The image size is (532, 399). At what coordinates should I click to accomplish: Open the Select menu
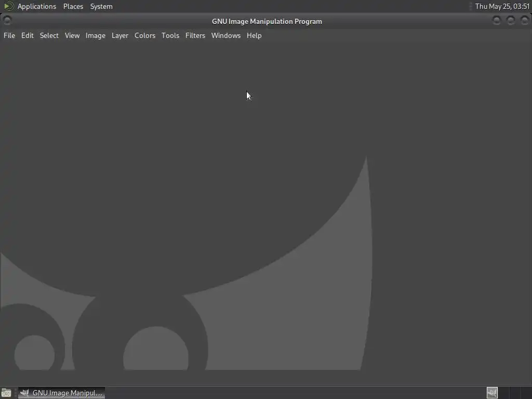click(49, 36)
